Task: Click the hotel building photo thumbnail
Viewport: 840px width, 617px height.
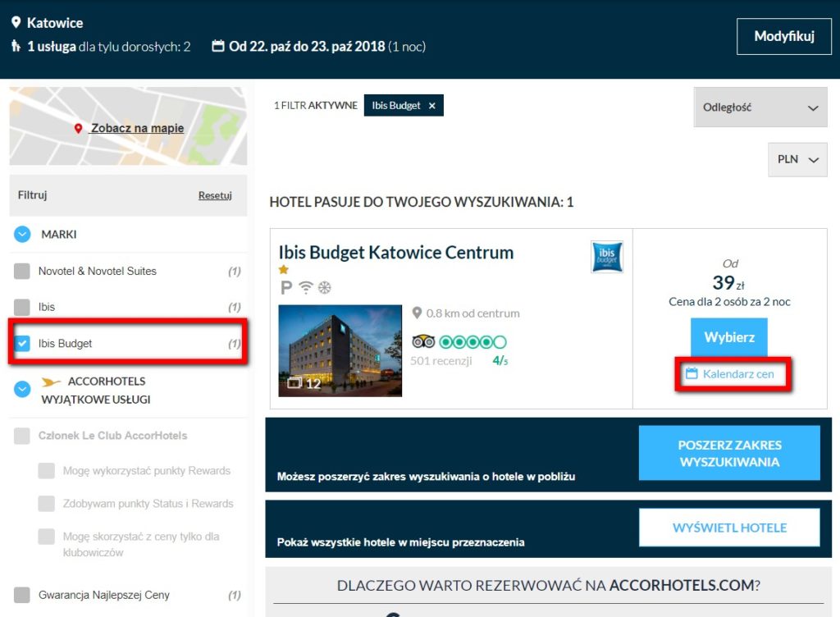Action: coord(340,351)
